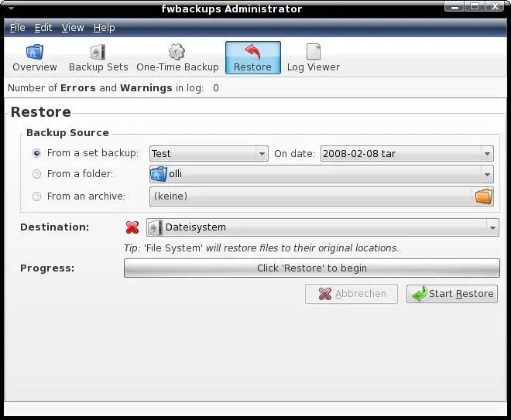Click the titlebar window menu arrow
This screenshot has height=420, width=511.
point(11,9)
